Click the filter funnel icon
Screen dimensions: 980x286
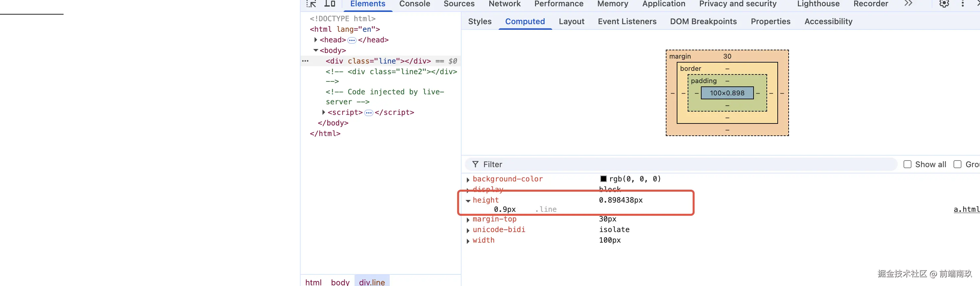click(x=475, y=164)
